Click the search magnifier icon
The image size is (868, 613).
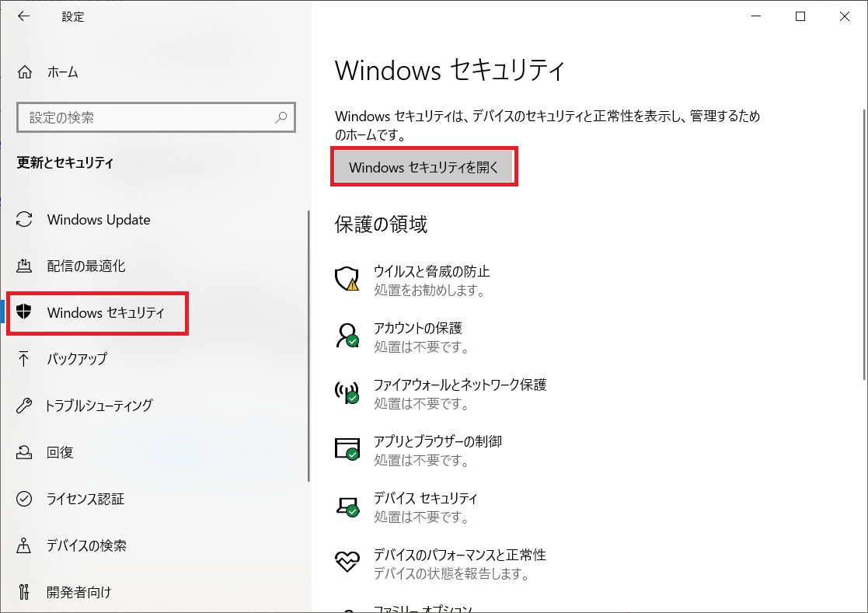coord(281,117)
